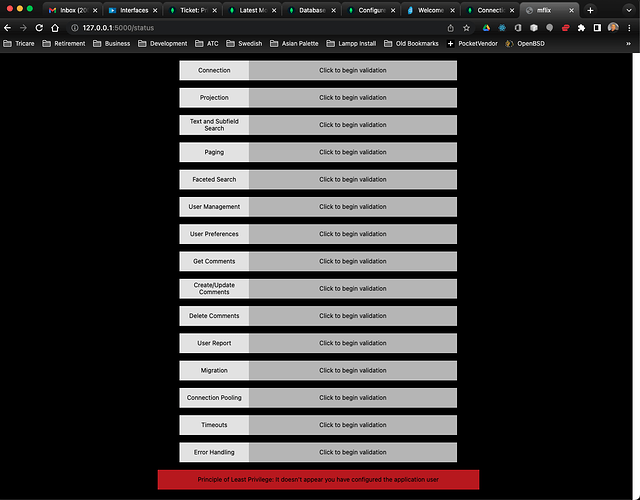Open the Old Bookmarks folder
The width and height of the screenshot is (640, 500).
tap(411, 44)
